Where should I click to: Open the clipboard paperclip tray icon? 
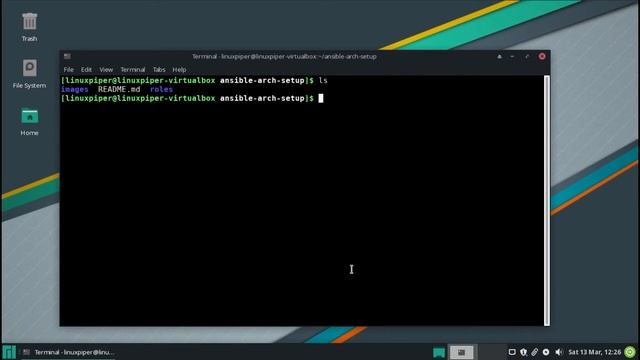[534, 352]
